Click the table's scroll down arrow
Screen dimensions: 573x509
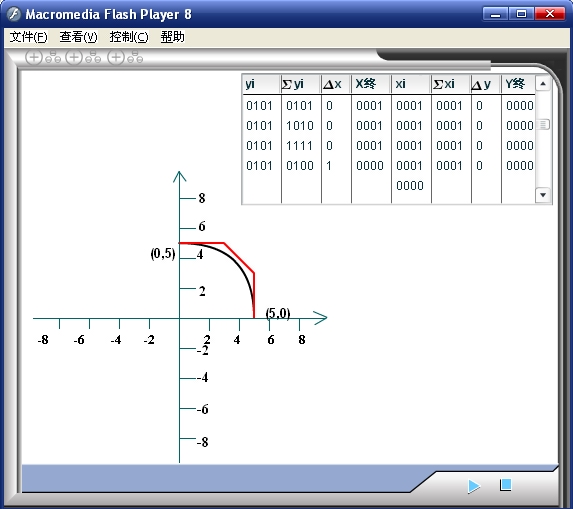coord(543,195)
